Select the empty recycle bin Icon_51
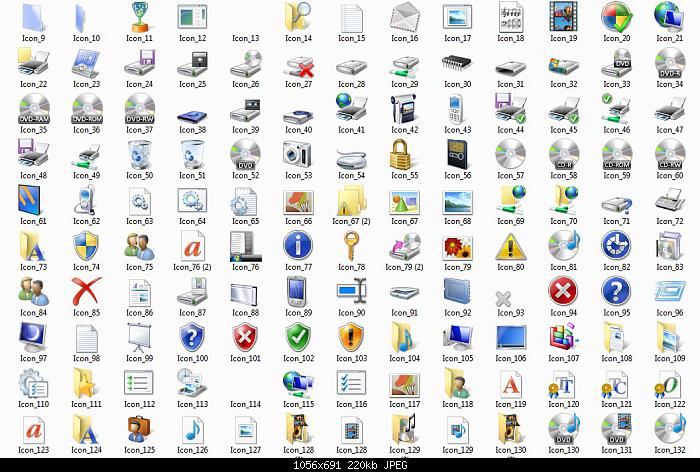This screenshot has width=700, height=472. click(x=192, y=155)
